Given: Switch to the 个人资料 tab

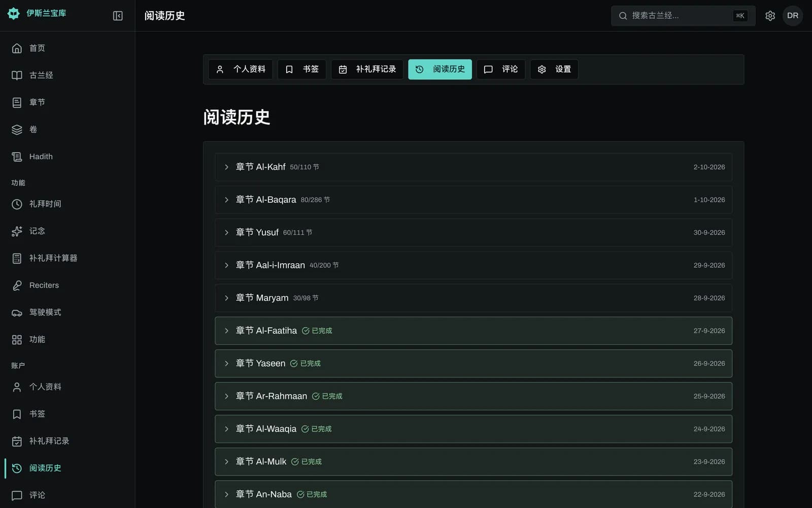Looking at the screenshot, I should pyautogui.click(x=241, y=69).
